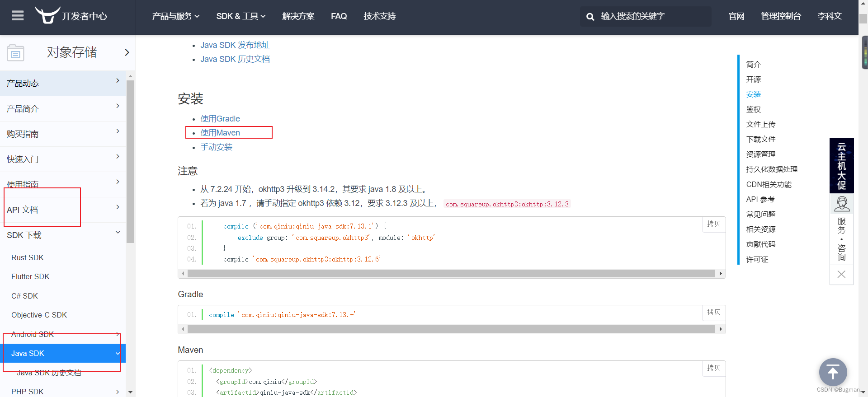Open the customer service headset icon
The height and width of the screenshot is (397, 868).
841,204
